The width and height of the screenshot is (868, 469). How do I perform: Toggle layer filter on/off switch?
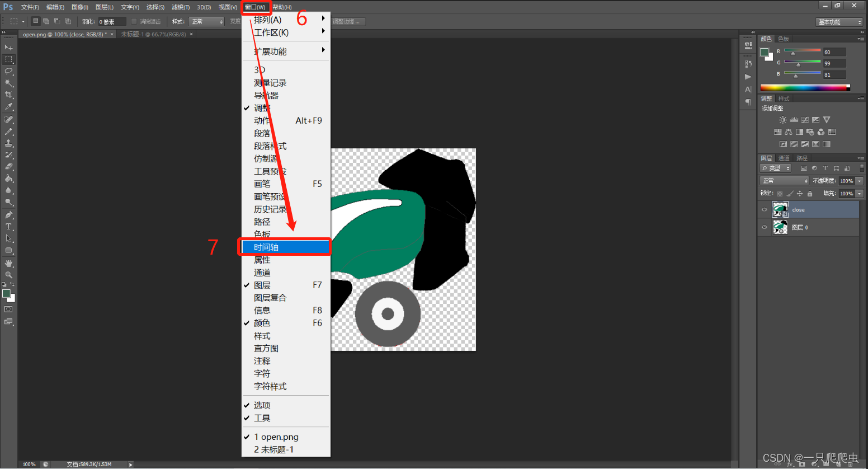click(861, 168)
